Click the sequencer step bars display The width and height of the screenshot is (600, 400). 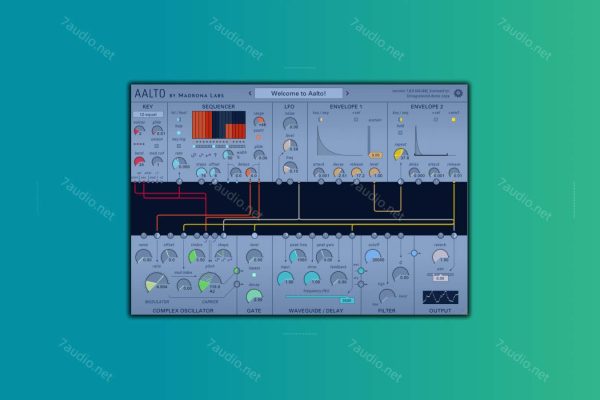(x=219, y=125)
